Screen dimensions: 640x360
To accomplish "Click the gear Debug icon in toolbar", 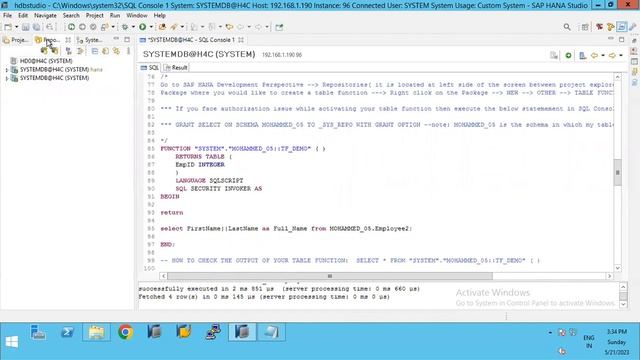I will (x=125, y=27).
